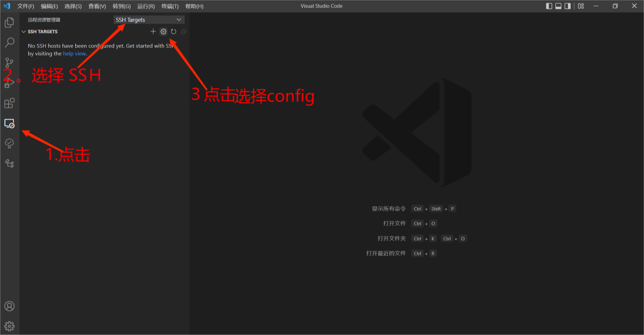This screenshot has width=644, height=335.
Task: Minimize the Visual Studio Code window
Action: [x=596, y=6]
